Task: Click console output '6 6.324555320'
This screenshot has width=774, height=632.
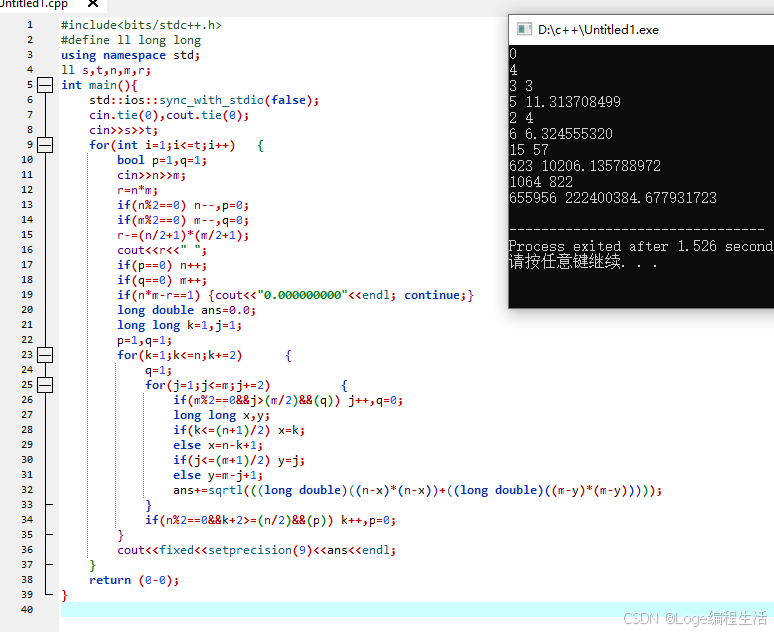Action: (x=561, y=134)
